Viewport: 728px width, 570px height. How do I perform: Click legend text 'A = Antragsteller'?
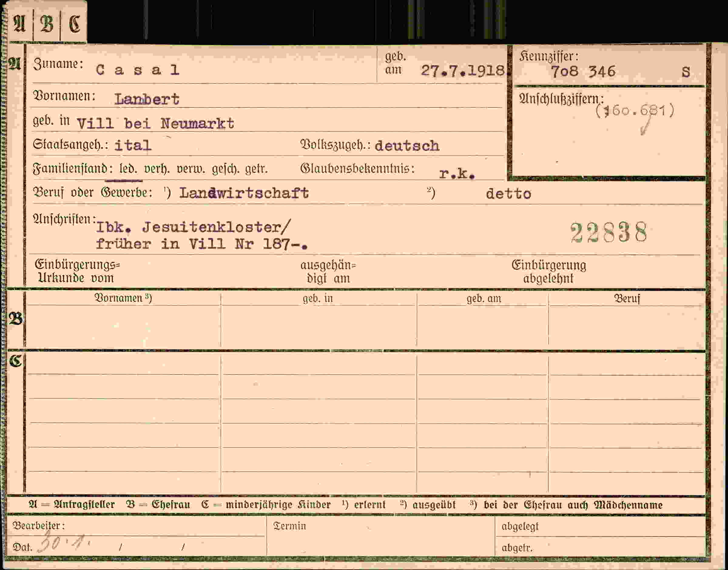click(x=72, y=505)
